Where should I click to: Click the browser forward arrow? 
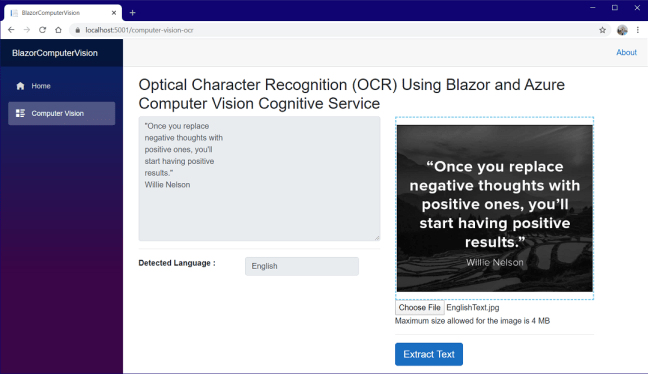(x=27, y=30)
